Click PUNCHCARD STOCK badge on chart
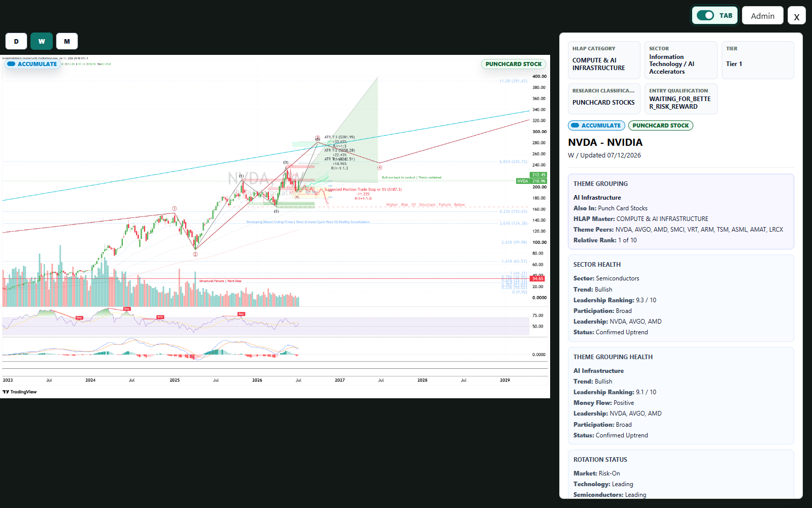 513,64
